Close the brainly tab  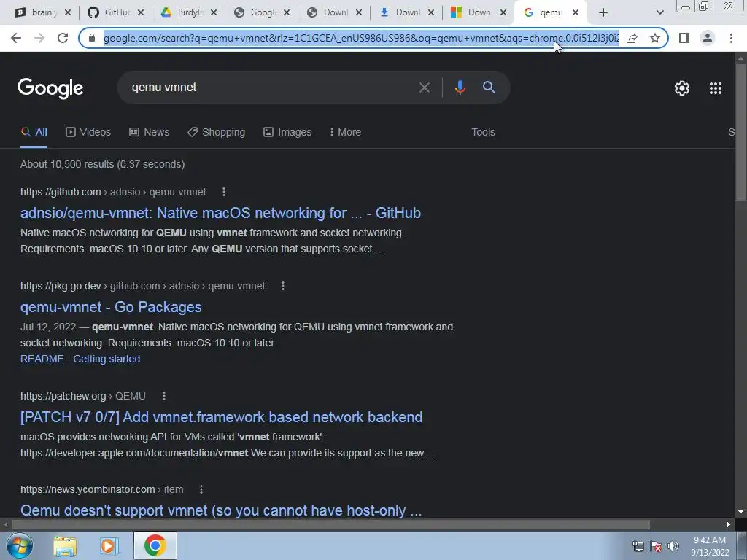point(68,13)
